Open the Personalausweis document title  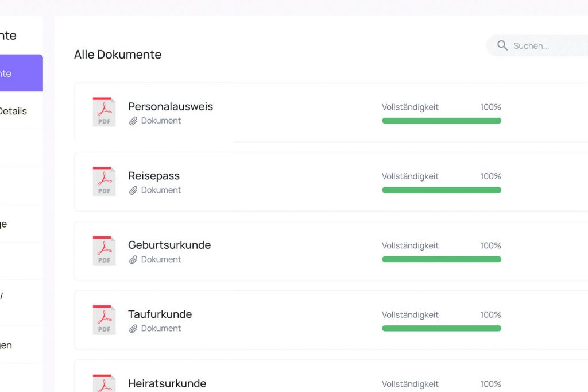click(171, 106)
